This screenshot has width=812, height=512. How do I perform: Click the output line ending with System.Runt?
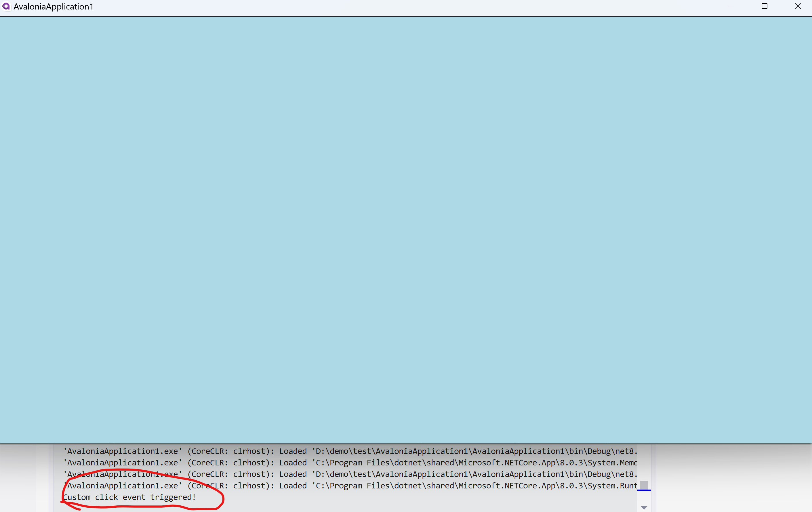[x=350, y=485]
